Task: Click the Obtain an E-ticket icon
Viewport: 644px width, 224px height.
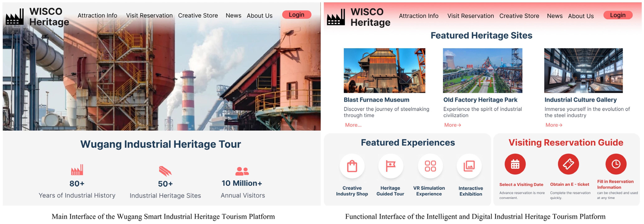Action: coord(568,164)
